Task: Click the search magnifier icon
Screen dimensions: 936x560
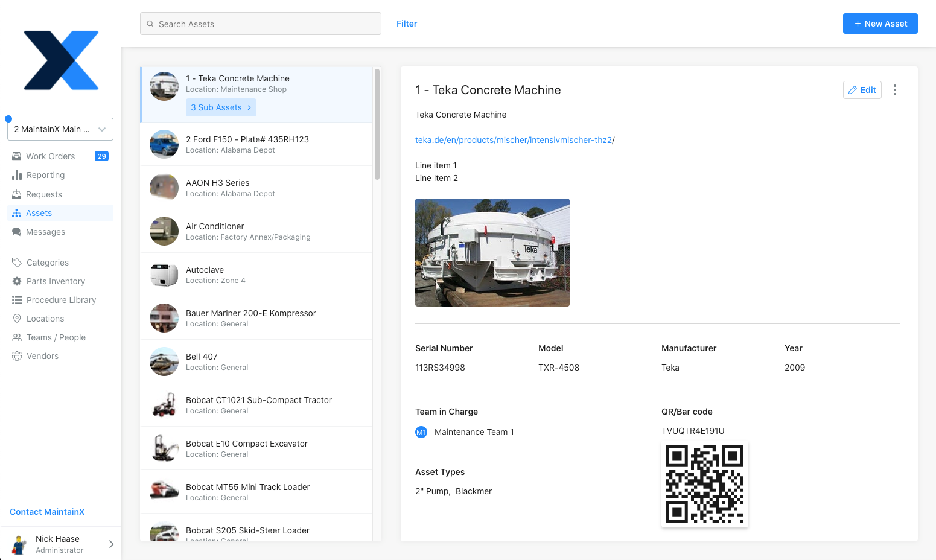Action: coord(150,24)
